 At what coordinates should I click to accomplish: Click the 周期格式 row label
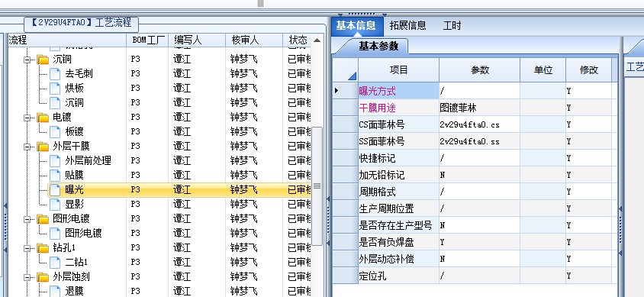click(x=377, y=192)
